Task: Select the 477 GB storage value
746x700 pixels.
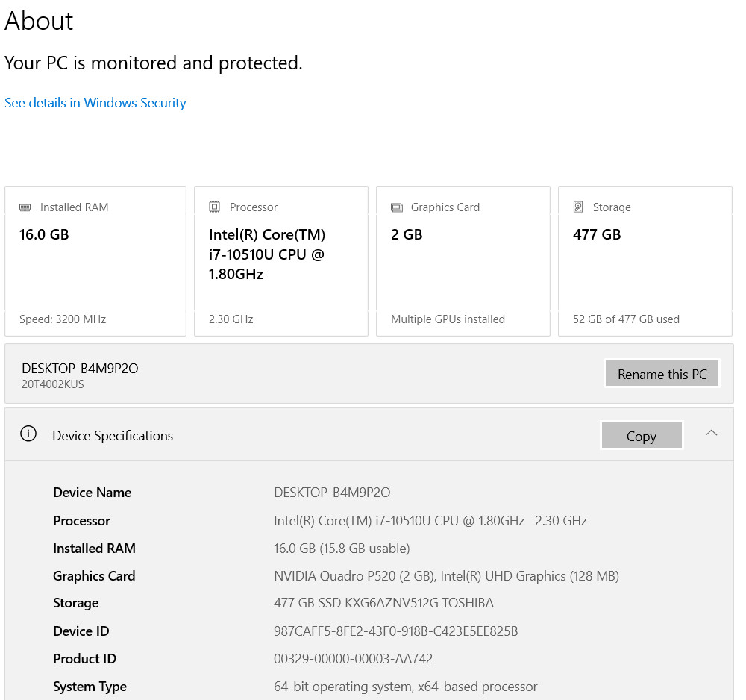Action: click(x=597, y=234)
